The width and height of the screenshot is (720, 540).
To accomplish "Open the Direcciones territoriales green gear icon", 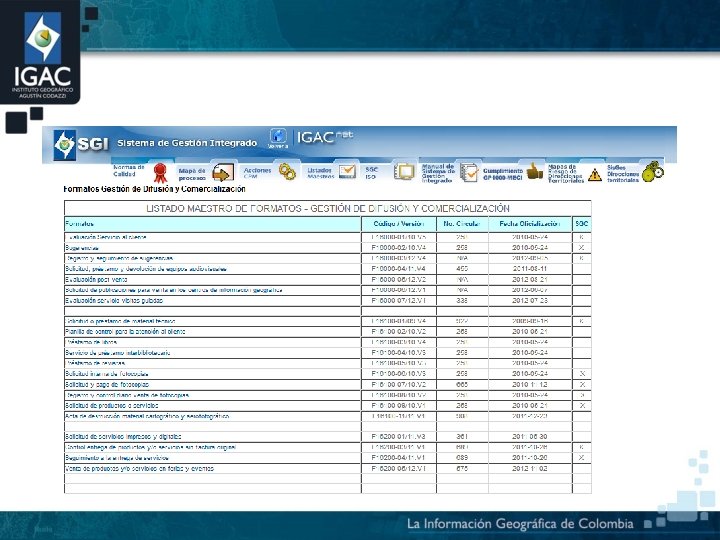I will click(x=653, y=171).
